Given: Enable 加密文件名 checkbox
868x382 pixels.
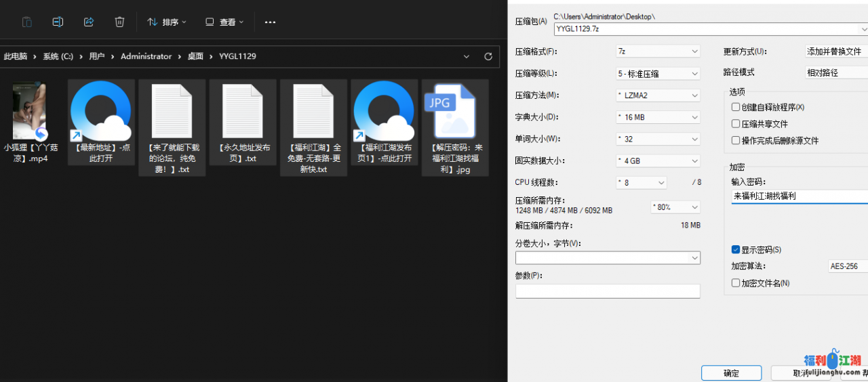Looking at the screenshot, I should pyautogui.click(x=736, y=283).
